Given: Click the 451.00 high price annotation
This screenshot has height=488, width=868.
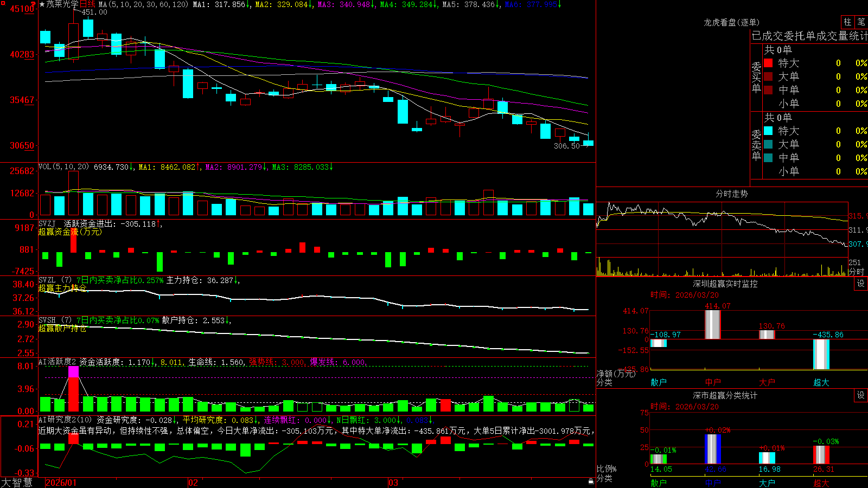Looking at the screenshot, I should (94, 12).
